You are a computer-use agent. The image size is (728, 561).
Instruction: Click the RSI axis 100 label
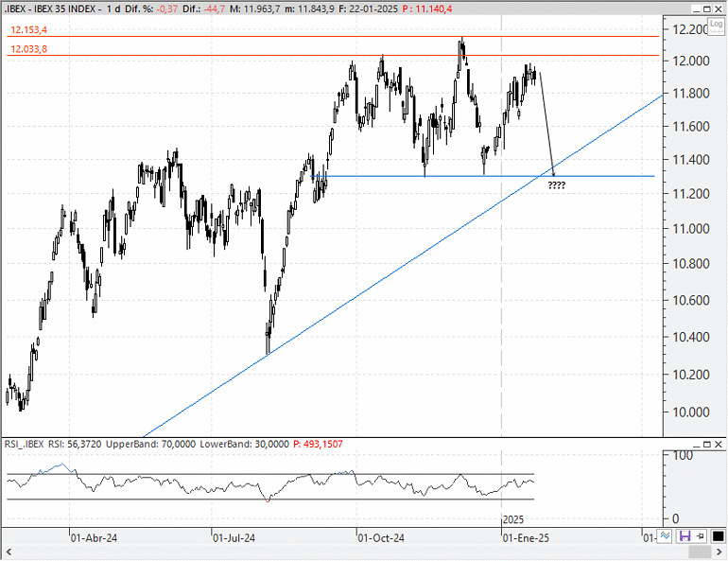click(683, 455)
